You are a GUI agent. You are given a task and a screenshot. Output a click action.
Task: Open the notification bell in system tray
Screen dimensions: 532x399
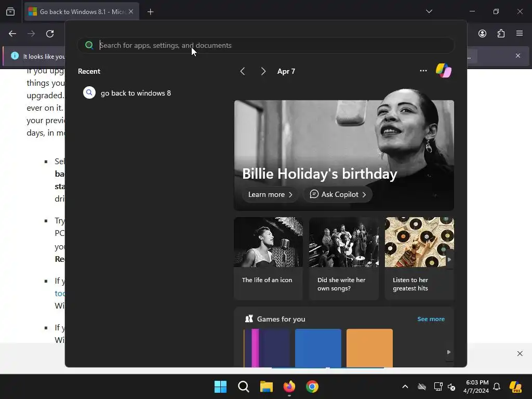pyautogui.click(x=497, y=387)
